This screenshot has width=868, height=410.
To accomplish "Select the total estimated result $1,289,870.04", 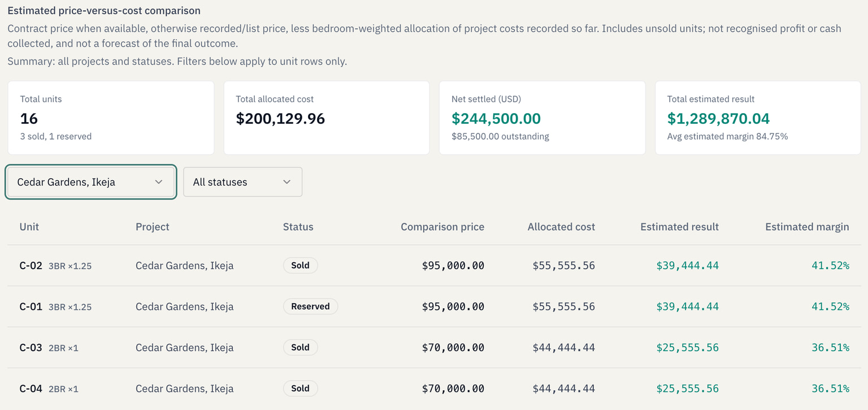I will (718, 118).
